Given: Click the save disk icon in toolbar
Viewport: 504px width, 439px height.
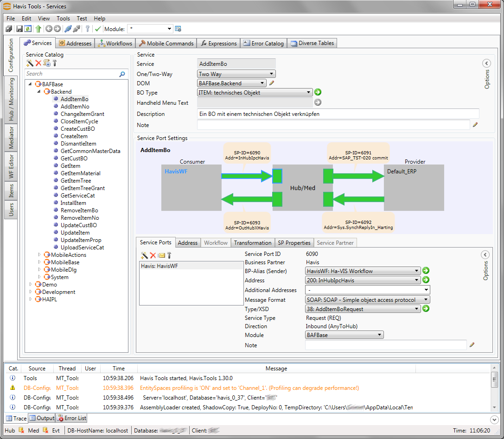Looking at the screenshot, I should pos(19,29).
